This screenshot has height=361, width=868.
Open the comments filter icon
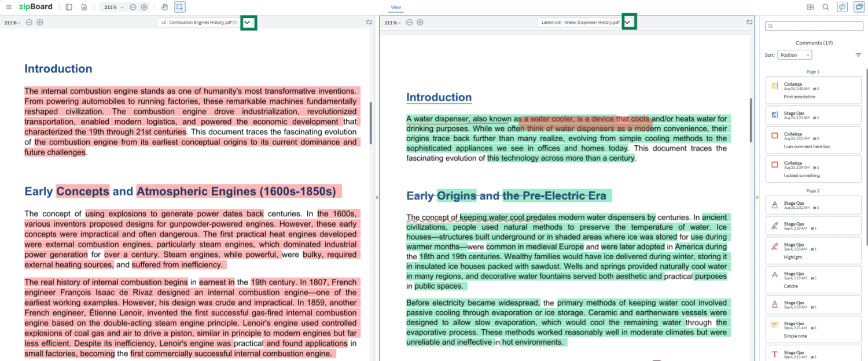coord(858,55)
